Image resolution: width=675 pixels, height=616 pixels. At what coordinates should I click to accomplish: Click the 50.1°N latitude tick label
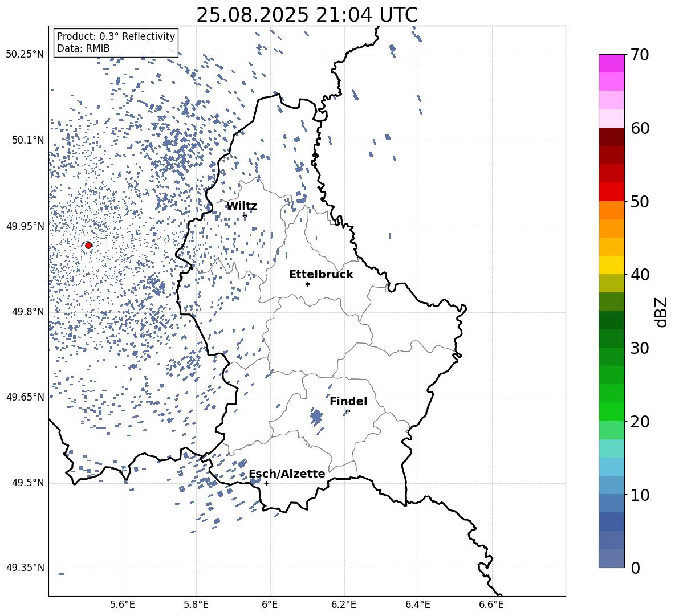(x=28, y=141)
